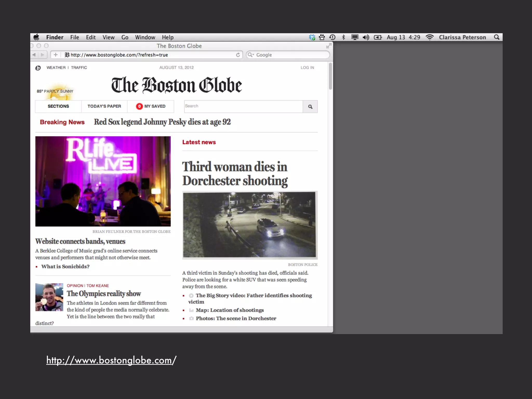Open MY SAVED button
Viewport: 532px width, 399px height.
tap(151, 106)
